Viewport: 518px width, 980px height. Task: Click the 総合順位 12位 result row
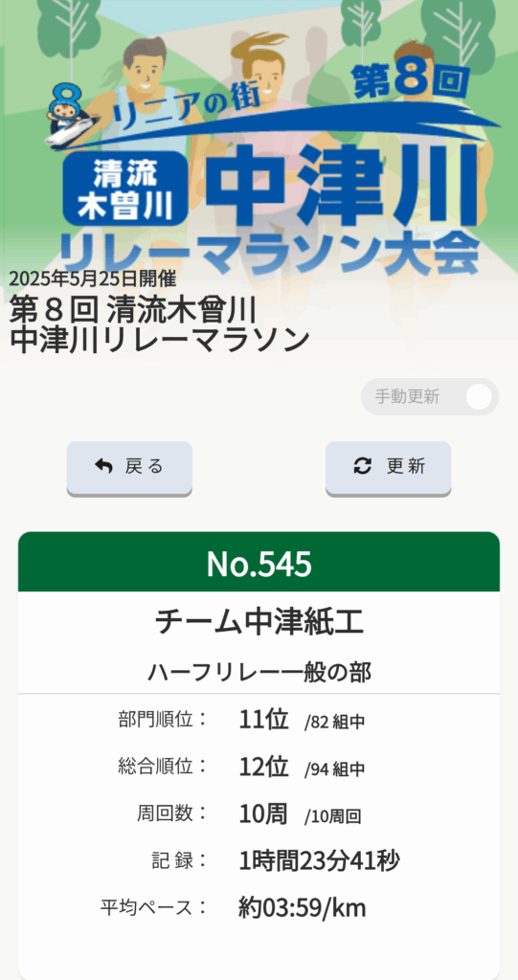pyautogui.click(x=259, y=767)
